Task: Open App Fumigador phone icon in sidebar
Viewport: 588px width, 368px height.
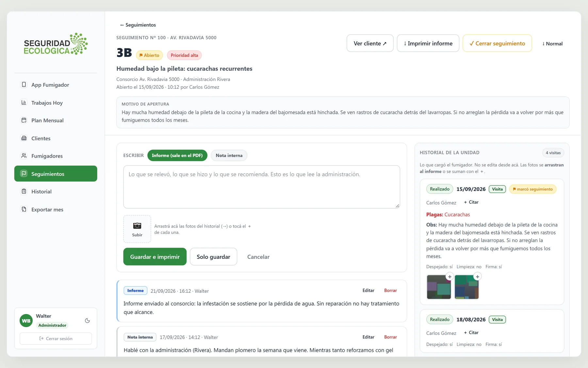Action: pyautogui.click(x=24, y=85)
